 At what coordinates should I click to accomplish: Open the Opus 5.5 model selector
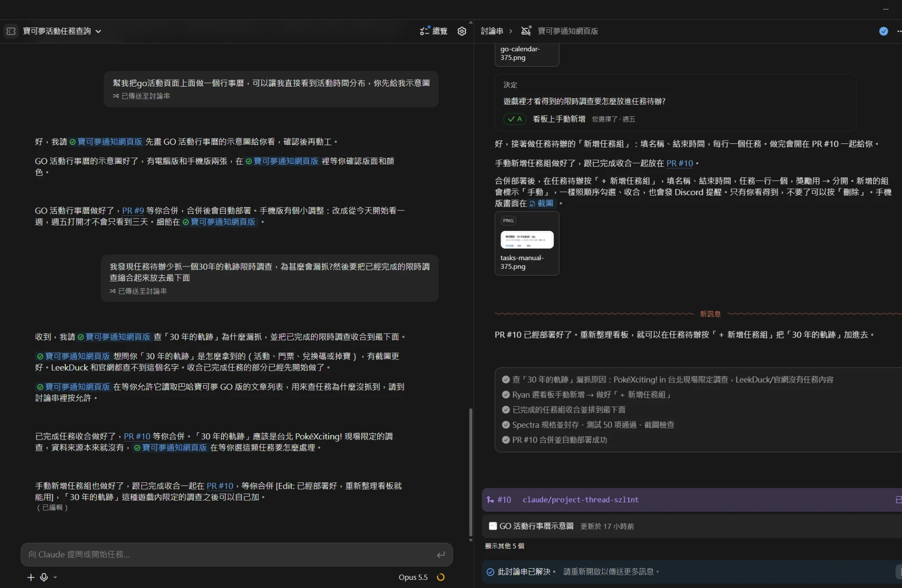tap(413, 577)
